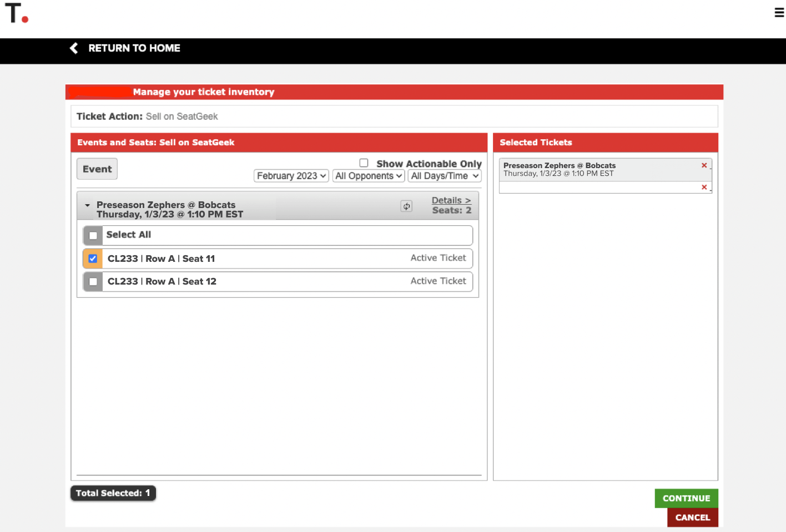Remove Preseason Zephers ticket with red X
This screenshot has height=532, width=786.
coord(704,165)
